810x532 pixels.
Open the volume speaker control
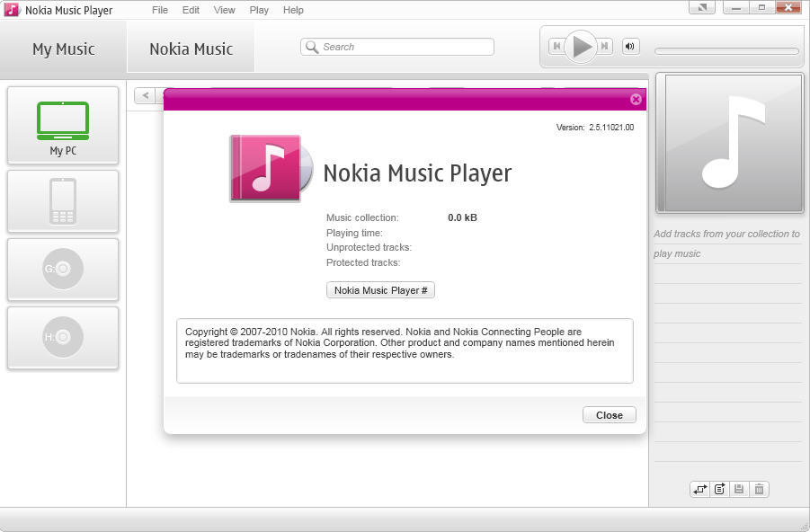tap(630, 47)
